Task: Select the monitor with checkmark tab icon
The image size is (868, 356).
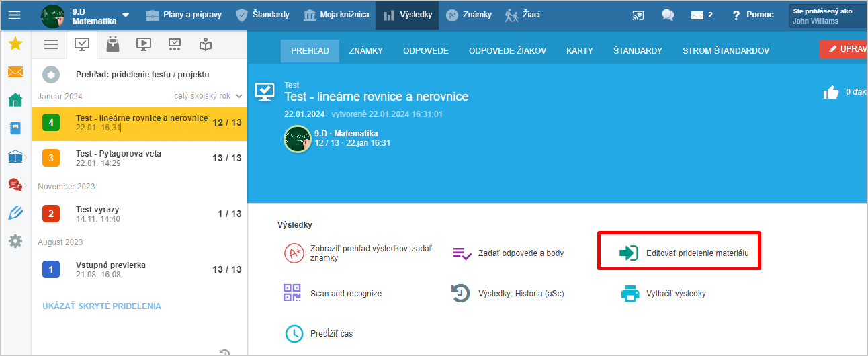Action: pos(82,44)
